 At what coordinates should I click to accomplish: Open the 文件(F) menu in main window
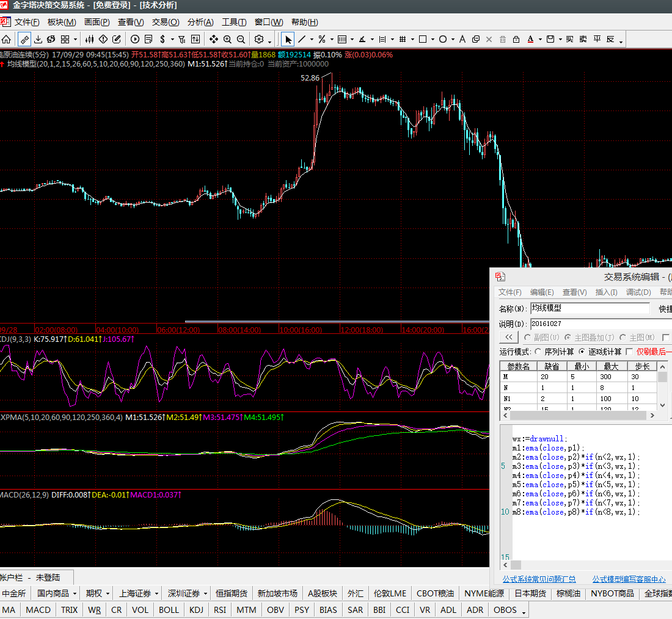coord(27,22)
